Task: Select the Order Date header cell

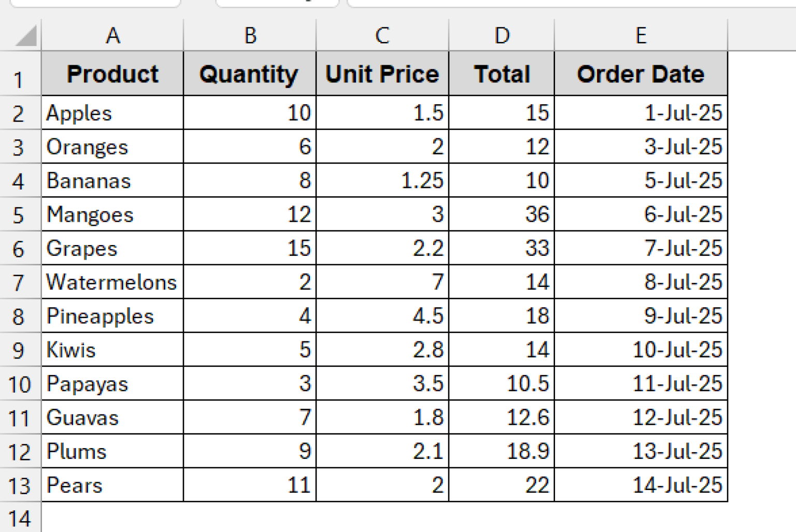Action: [x=641, y=74]
